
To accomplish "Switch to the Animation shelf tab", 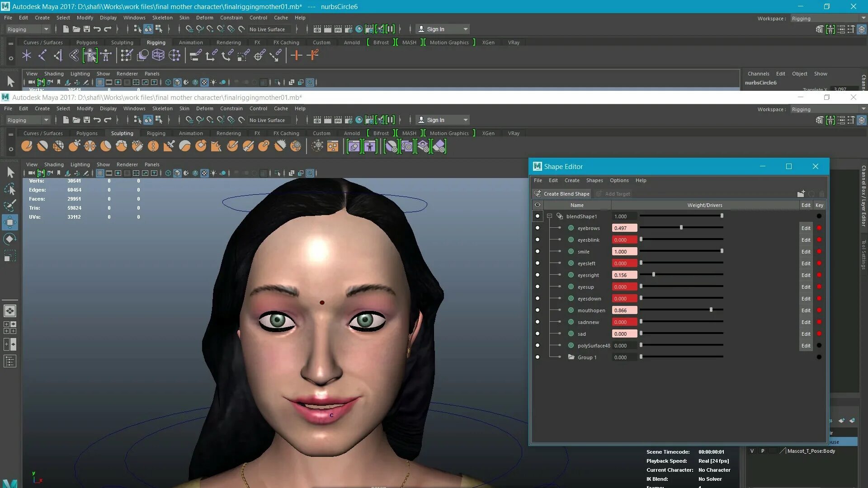I will (190, 133).
